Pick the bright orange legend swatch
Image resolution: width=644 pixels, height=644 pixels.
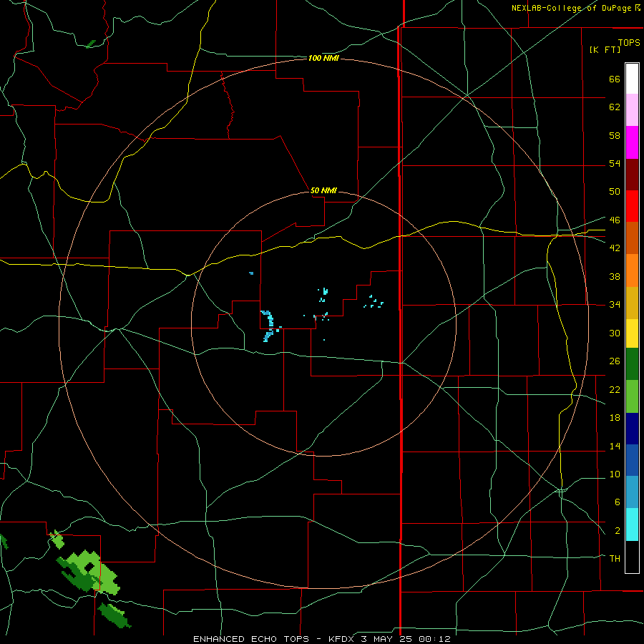pos(632,270)
